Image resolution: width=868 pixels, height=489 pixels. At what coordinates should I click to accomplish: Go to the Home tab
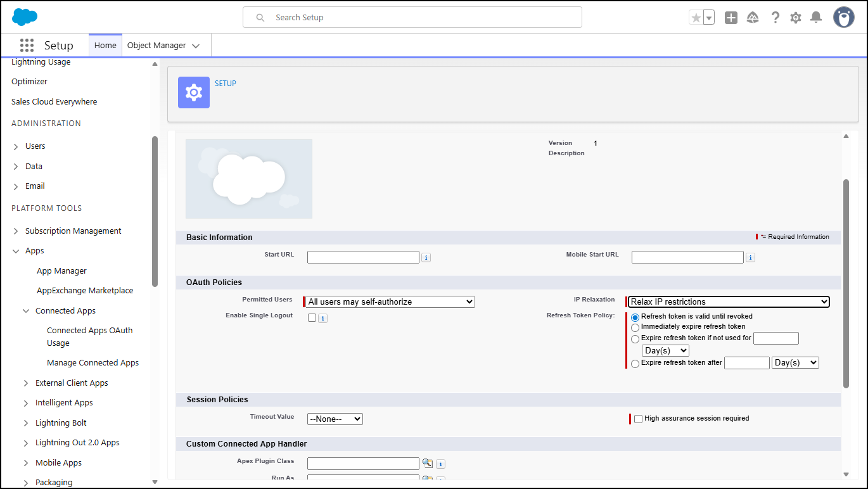(105, 46)
